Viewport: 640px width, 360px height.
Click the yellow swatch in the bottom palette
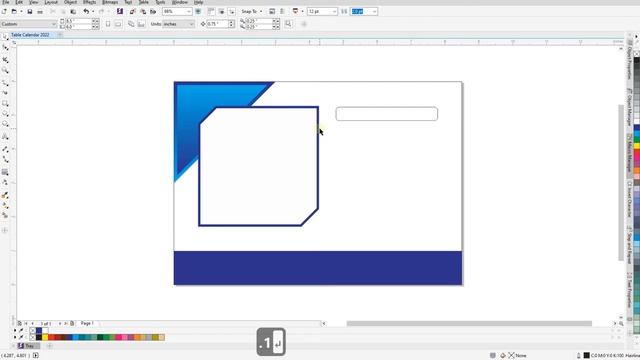point(45,338)
